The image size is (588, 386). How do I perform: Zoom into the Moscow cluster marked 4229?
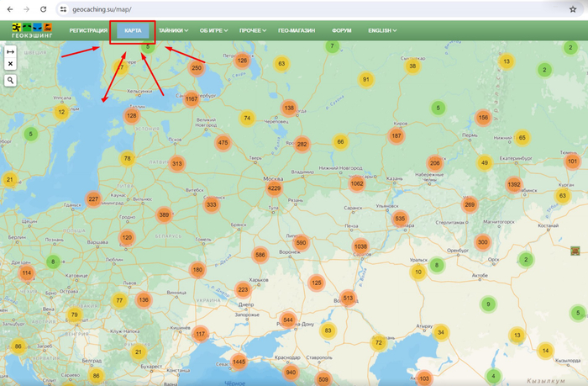(274, 188)
